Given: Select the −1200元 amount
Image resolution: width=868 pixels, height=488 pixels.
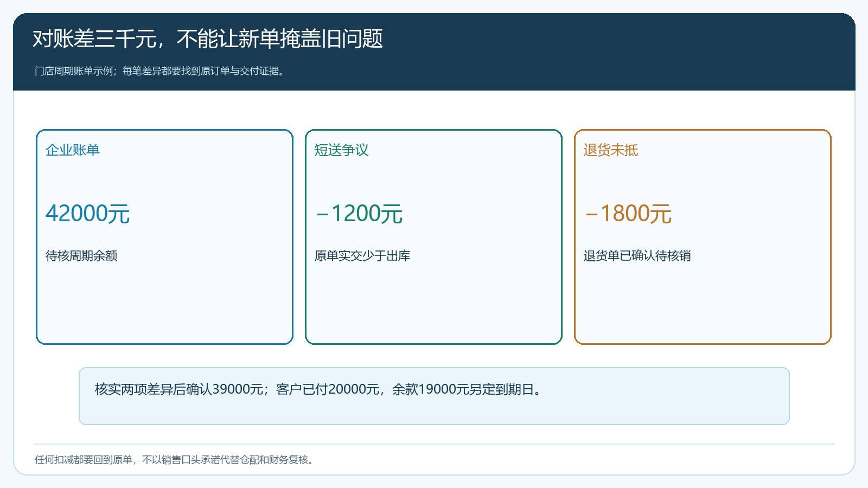Looking at the screenshot, I should click(359, 214).
